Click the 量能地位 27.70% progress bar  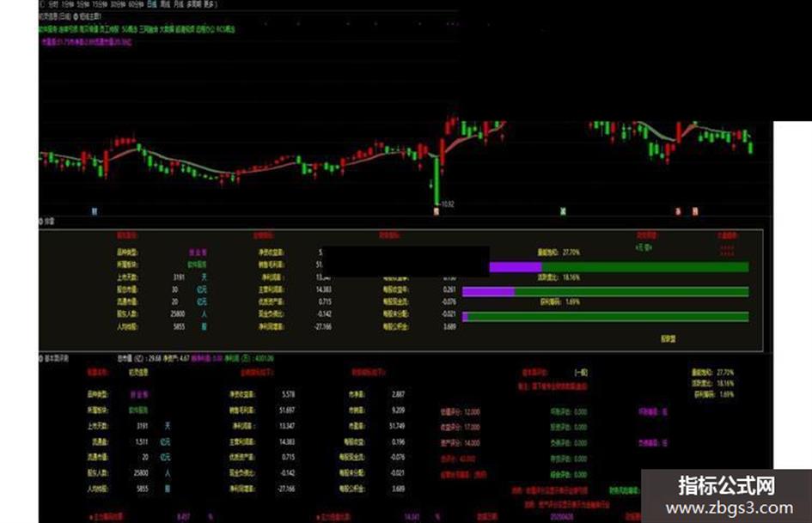click(x=619, y=267)
